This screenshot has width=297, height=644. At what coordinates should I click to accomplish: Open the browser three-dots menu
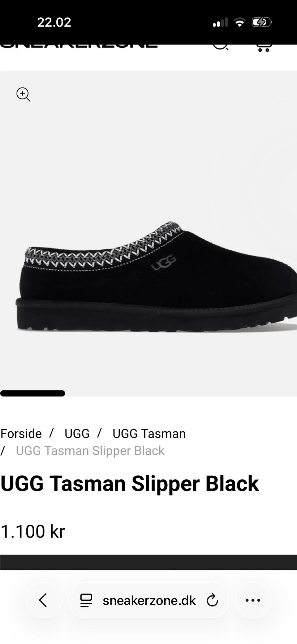(253, 600)
